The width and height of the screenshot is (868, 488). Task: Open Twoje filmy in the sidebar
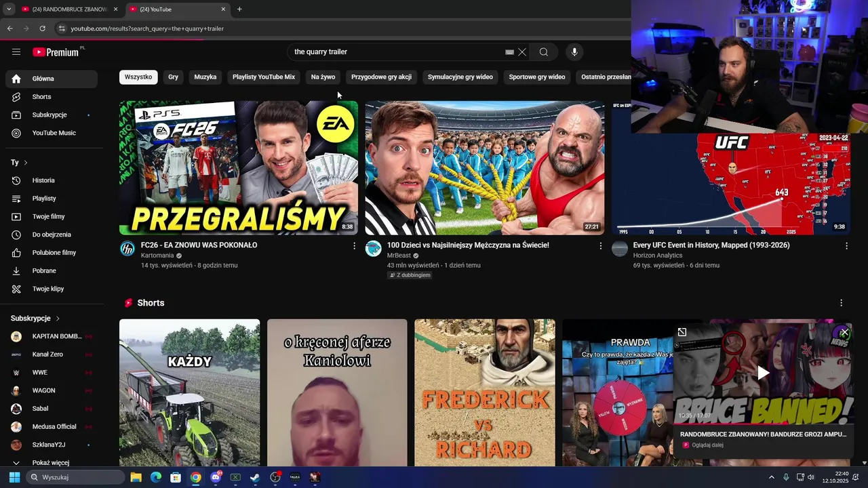tap(52, 217)
